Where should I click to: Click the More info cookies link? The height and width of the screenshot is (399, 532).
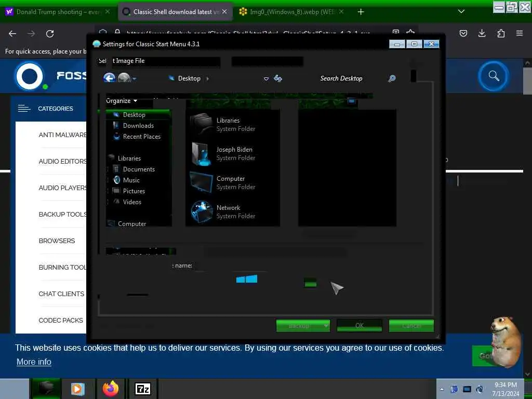34,362
